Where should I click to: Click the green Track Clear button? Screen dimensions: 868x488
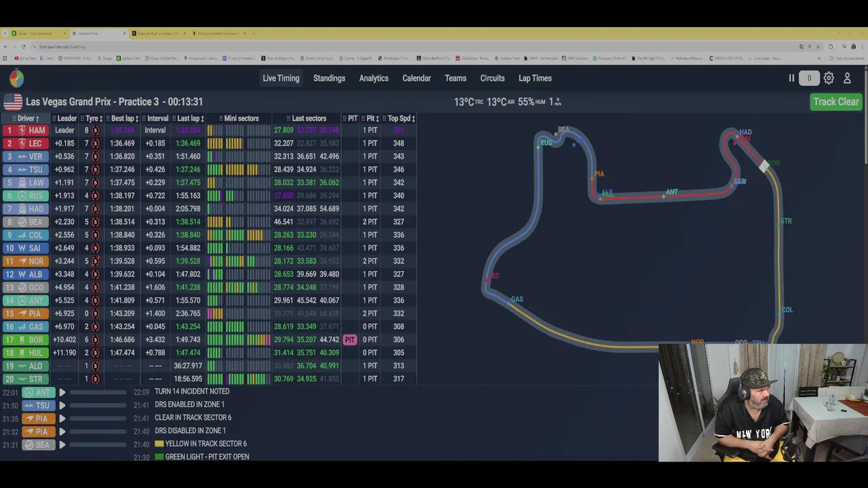tap(836, 102)
